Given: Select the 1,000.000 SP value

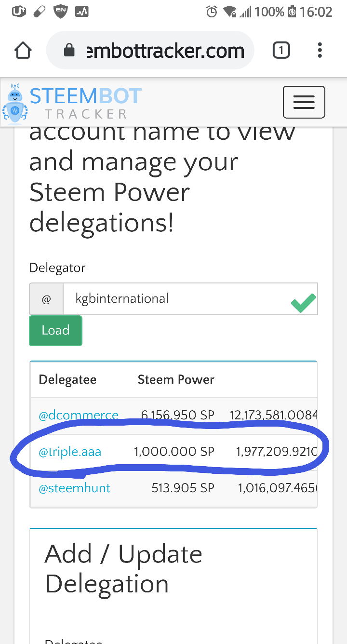Looking at the screenshot, I should [174, 452].
